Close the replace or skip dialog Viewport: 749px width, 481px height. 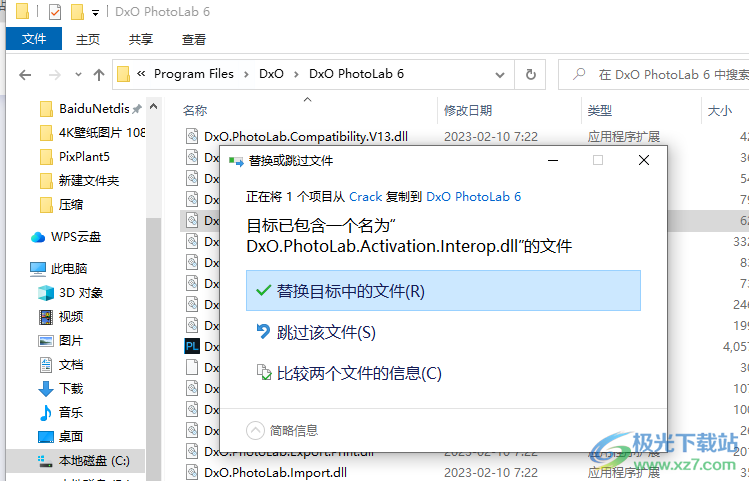point(643,160)
